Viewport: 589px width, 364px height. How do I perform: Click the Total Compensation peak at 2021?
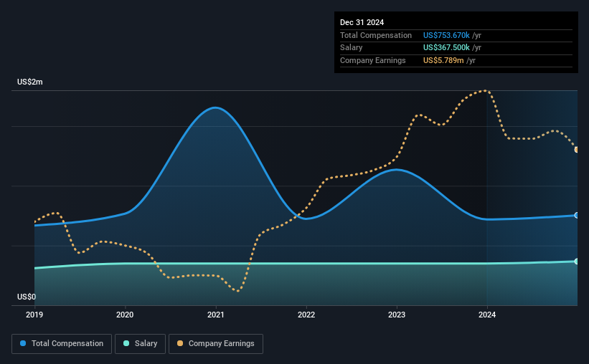point(215,107)
